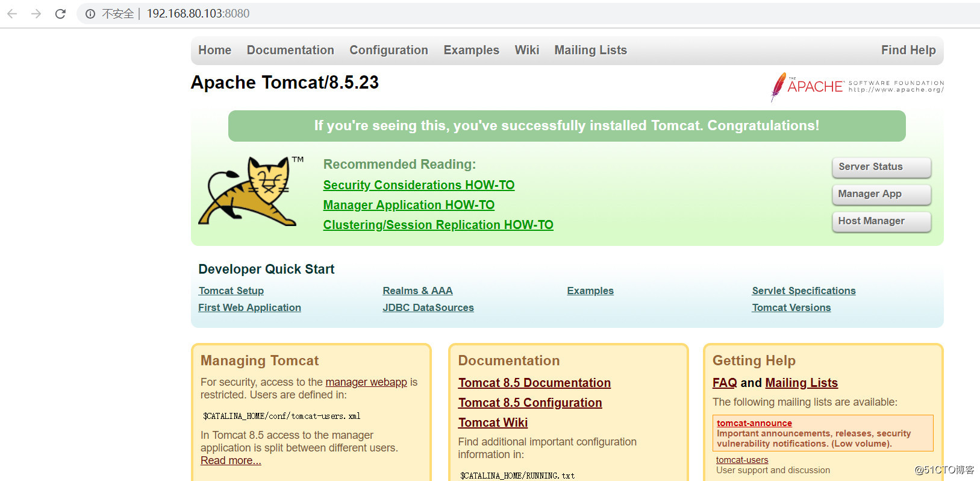Open the Realms & AAA link
Image resolution: width=980 pixels, height=481 pixels.
417,291
